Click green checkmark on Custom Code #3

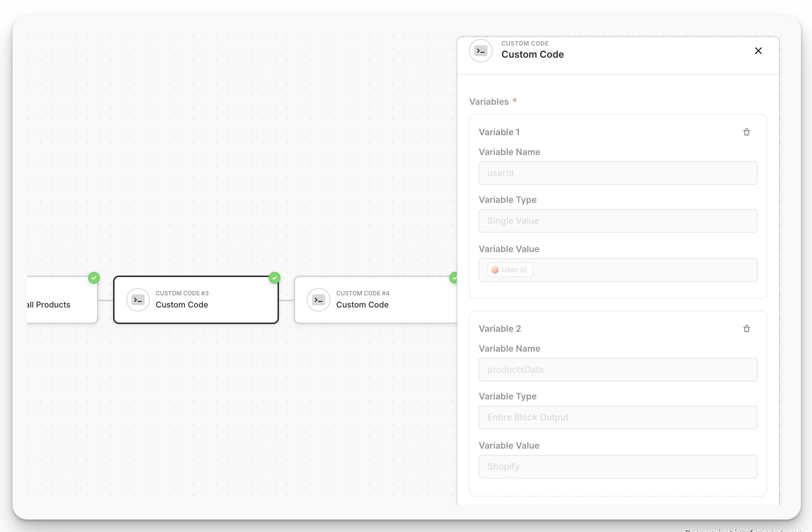point(275,278)
